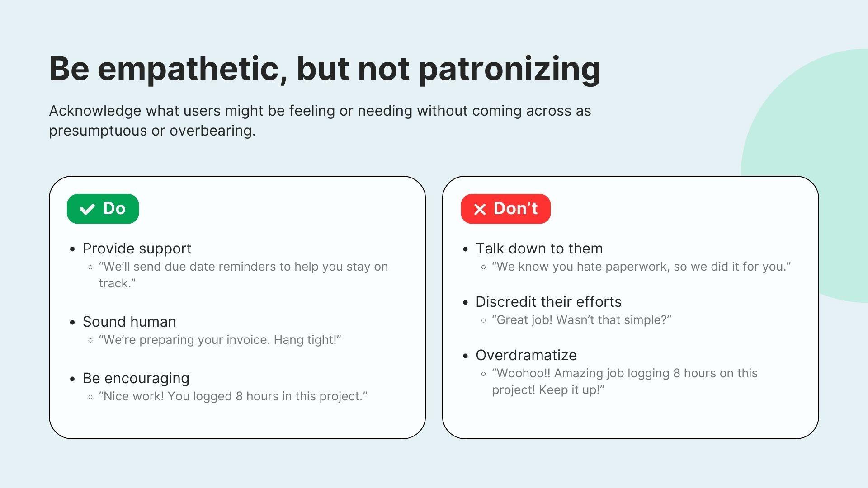Click the white X icon in Don't badge
Screen dimensions: 868x488
pos(480,209)
